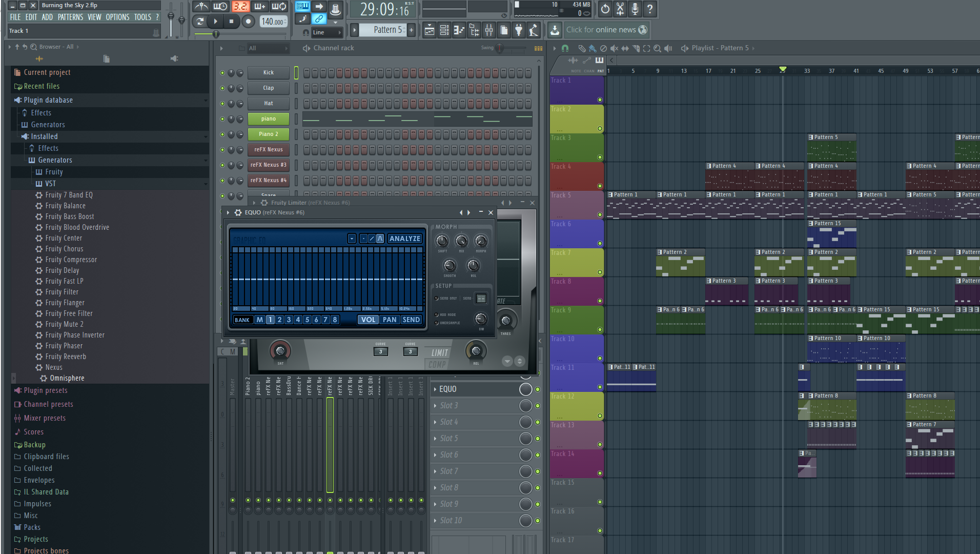Open the Mixer view icon

click(489, 30)
